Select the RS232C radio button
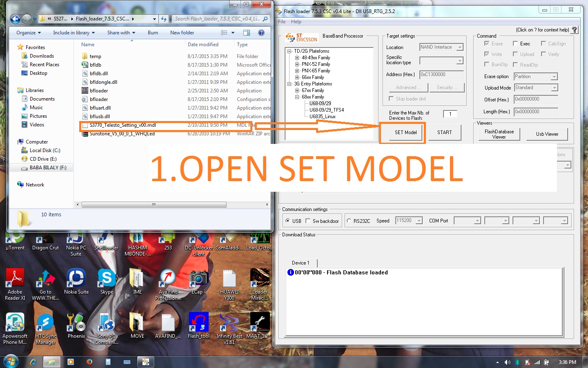Image resolution: width=588 pixels, height=368 pixels. (x=349, y=221)
